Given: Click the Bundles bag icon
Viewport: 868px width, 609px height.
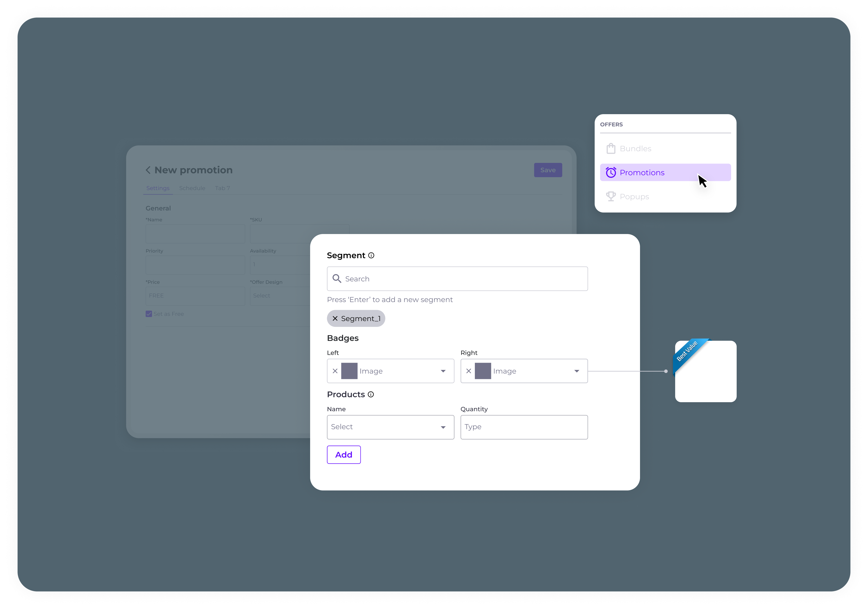Looking at the screenshot, I should [x=611, y=148].
